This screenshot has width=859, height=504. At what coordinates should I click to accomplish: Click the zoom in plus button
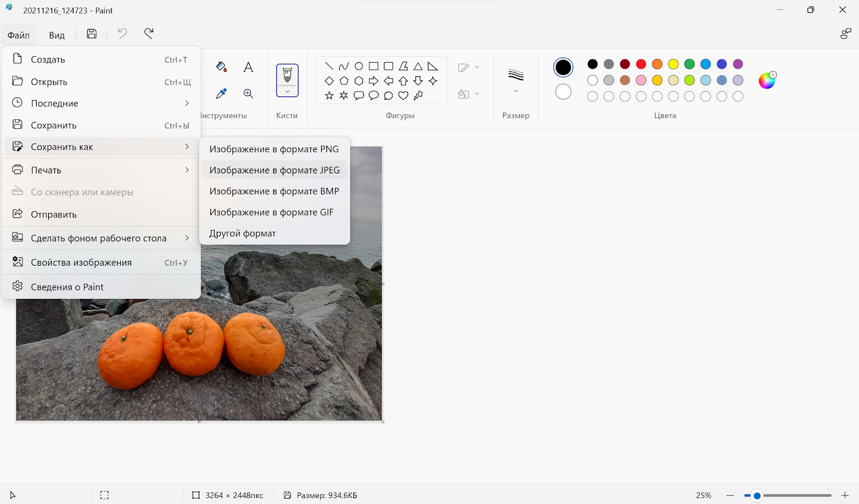(845, 495)
